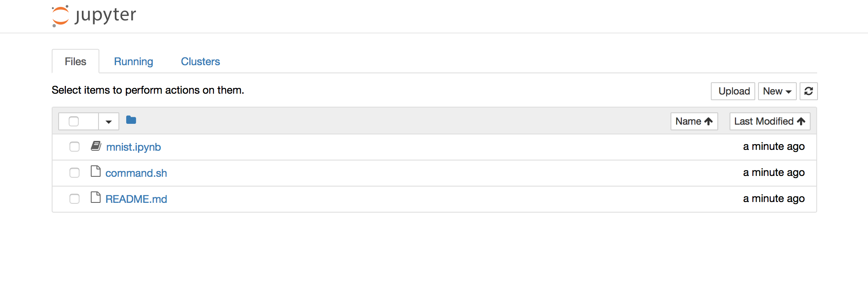Image resolution: width=868 pixels, height=290 pixels.
Task: Click the file icon beside command.sh
Action: point(96,171)
